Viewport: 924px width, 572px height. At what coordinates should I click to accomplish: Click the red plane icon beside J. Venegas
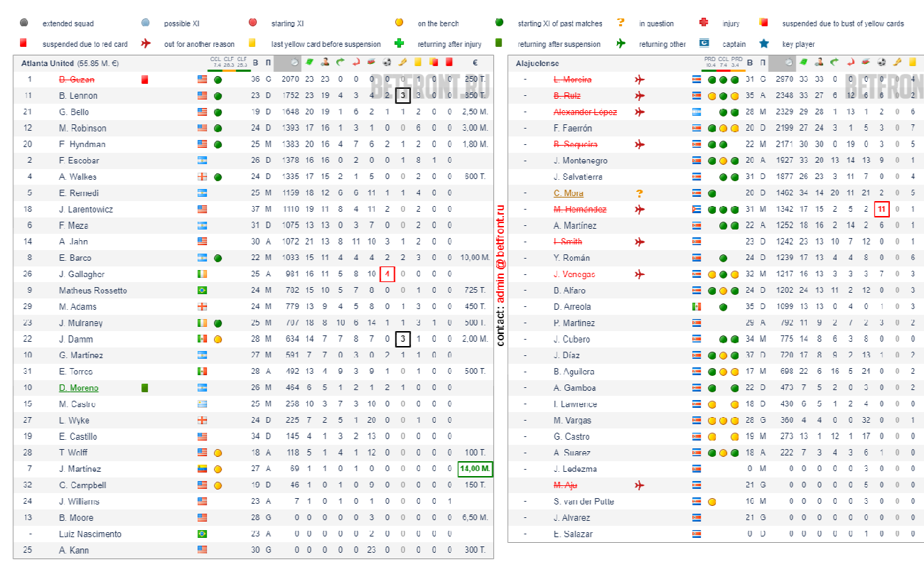tap(639, 274)
